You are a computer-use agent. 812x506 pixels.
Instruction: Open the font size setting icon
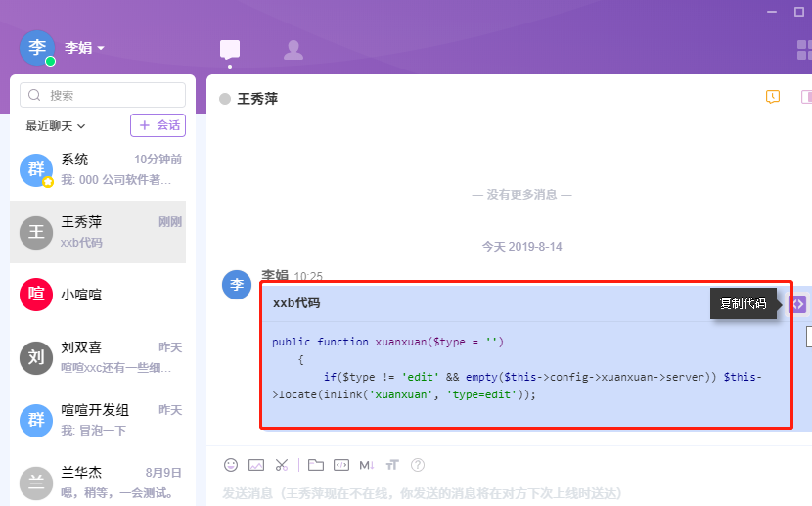tap(392, 465)
